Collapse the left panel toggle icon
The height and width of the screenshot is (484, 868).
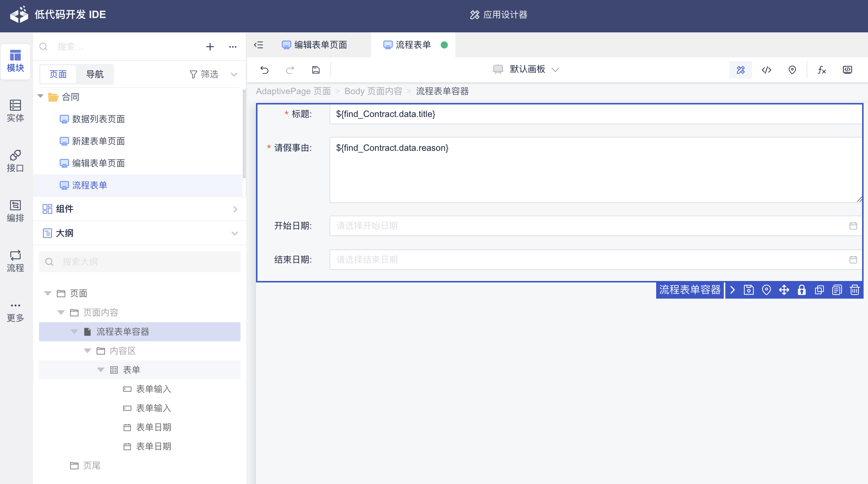tap(259, 45)
